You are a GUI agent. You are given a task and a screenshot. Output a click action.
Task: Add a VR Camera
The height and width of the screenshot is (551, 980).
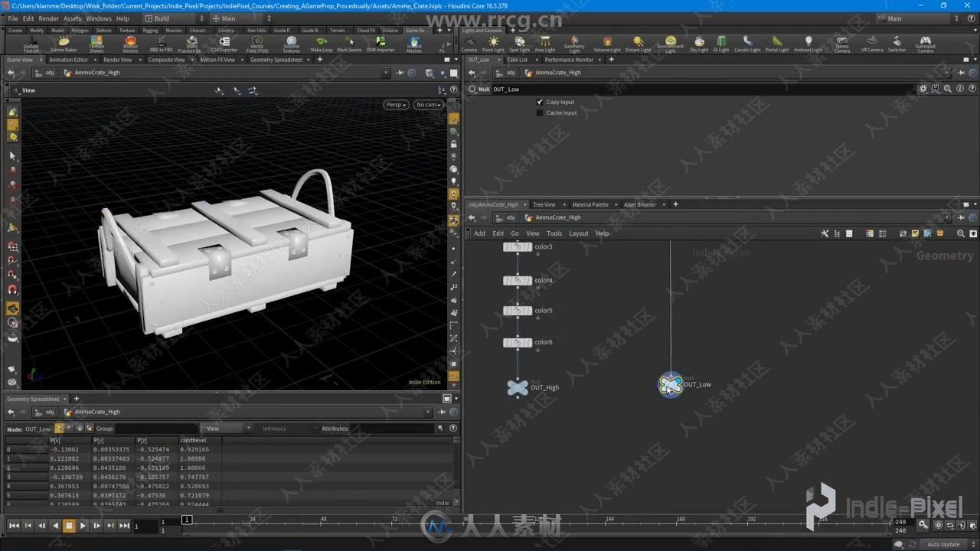click(x=872, y=44)
